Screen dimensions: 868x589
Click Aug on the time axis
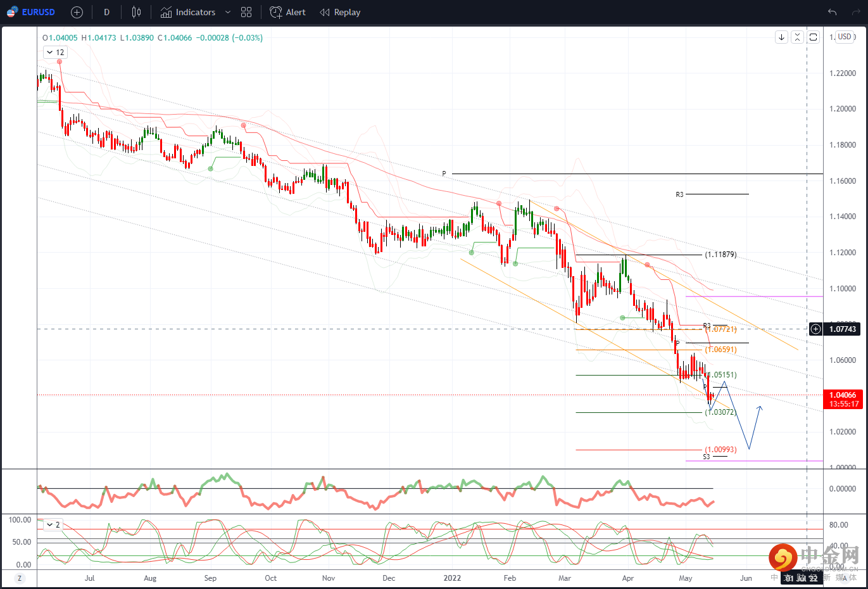150,578
